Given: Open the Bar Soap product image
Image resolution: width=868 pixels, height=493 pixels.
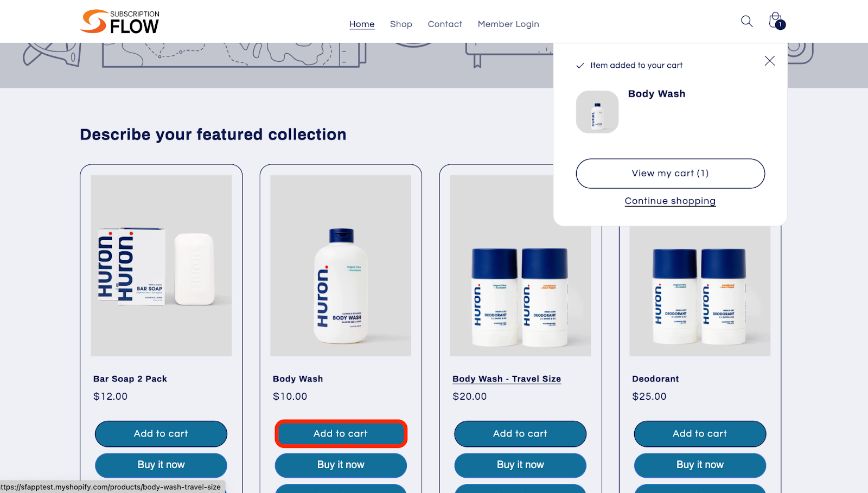Looking at the screenshot, I should (x=161, y=266).
